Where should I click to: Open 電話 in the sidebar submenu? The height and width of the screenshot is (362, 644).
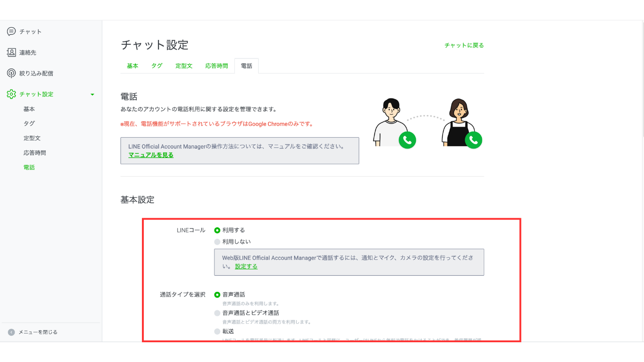[x=29, y=167]
